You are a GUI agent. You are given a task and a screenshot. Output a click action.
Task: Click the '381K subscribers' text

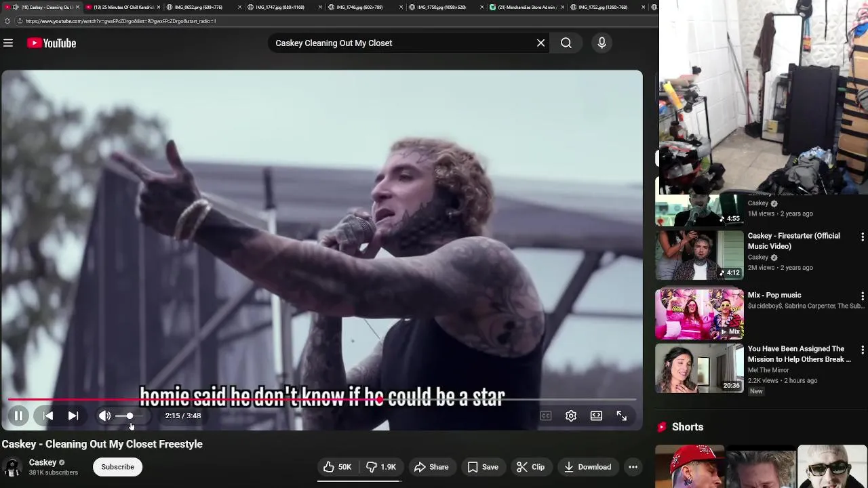point(53,473)
